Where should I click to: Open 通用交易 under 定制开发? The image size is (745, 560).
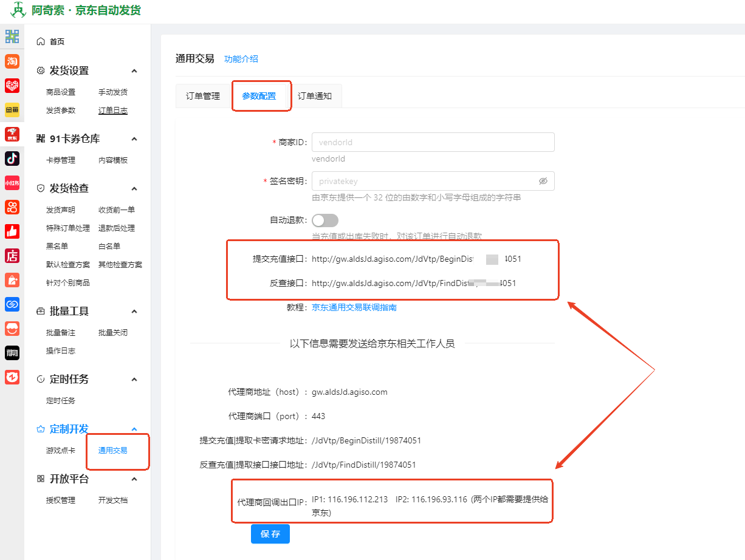pos(113,451)
